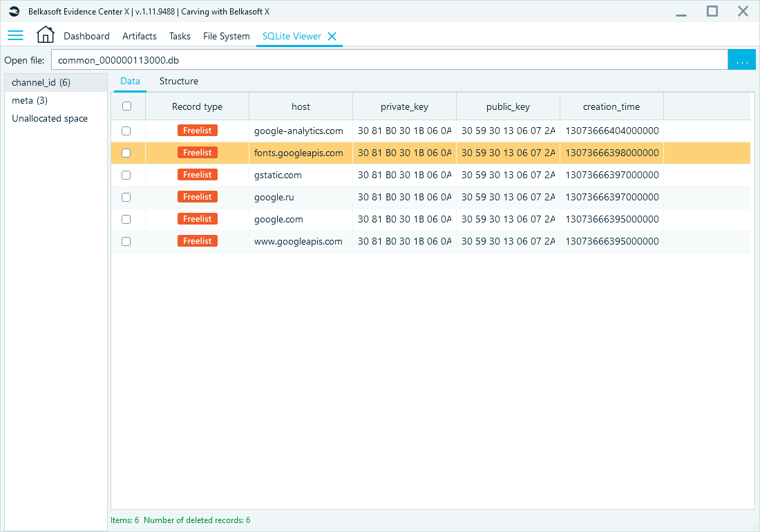
Task: Select the channel_id (6) table
Action: pos(56,82)
